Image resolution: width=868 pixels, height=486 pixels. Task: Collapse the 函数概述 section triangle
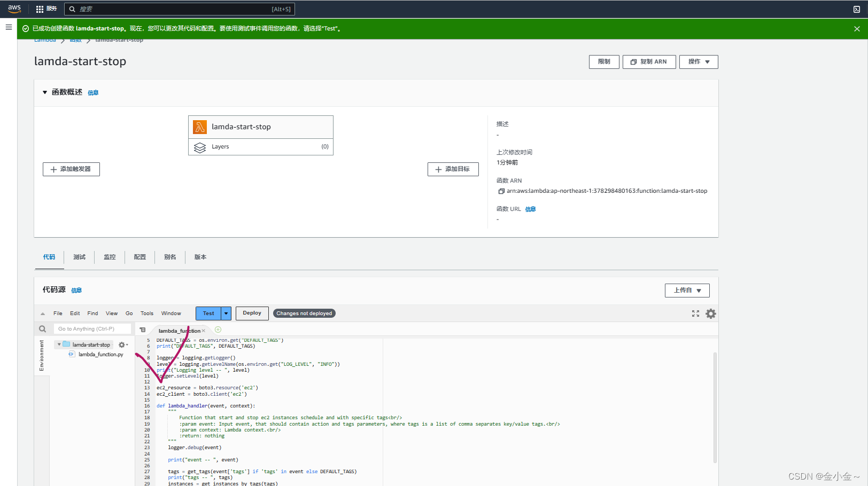45,92
